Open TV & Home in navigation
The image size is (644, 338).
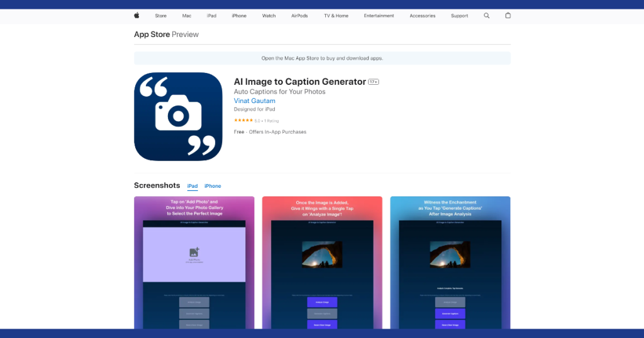point(336,16)
